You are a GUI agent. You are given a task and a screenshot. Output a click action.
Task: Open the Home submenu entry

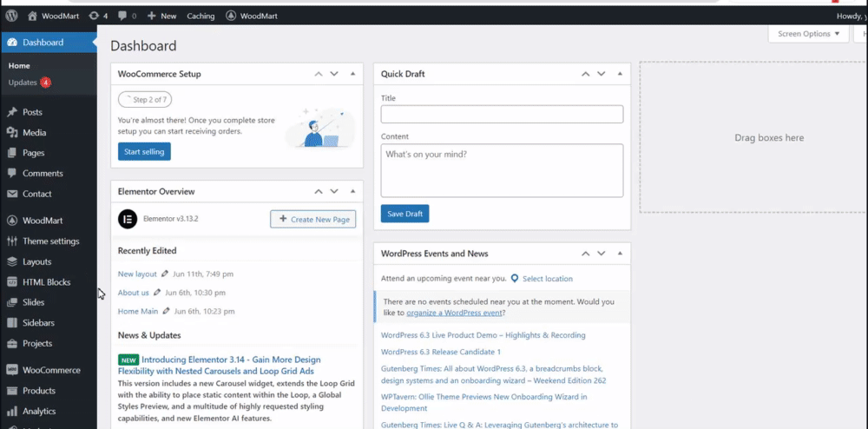pyautogui.click(x=19, y=65)
